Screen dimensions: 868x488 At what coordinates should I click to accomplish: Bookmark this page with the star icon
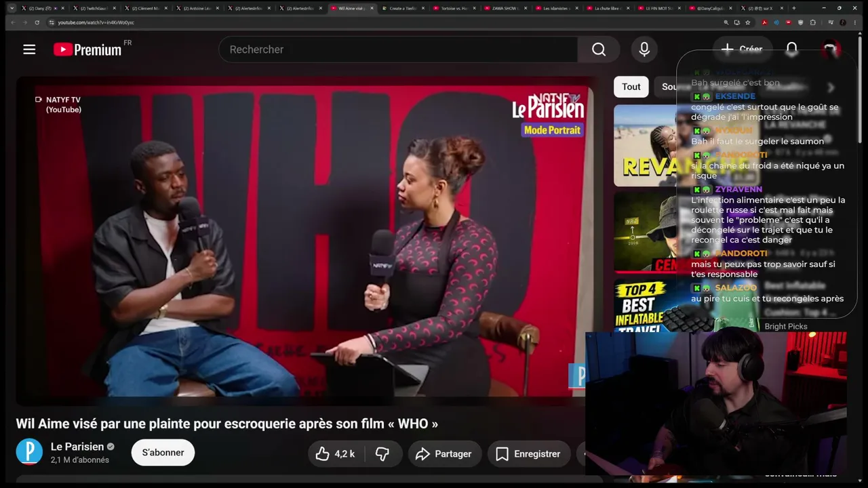coord(748,22)
